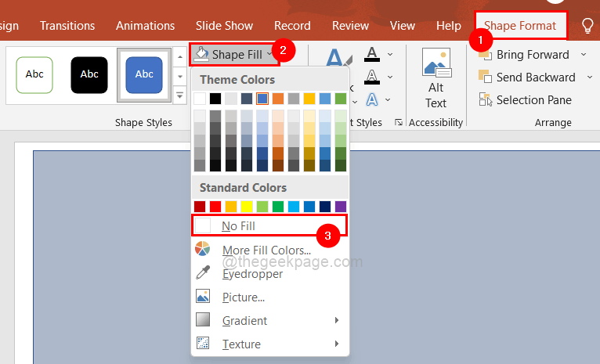The image size is (600, 364).
Task: Switch to the Shape Format tab
Action: [x=520, y=26]
